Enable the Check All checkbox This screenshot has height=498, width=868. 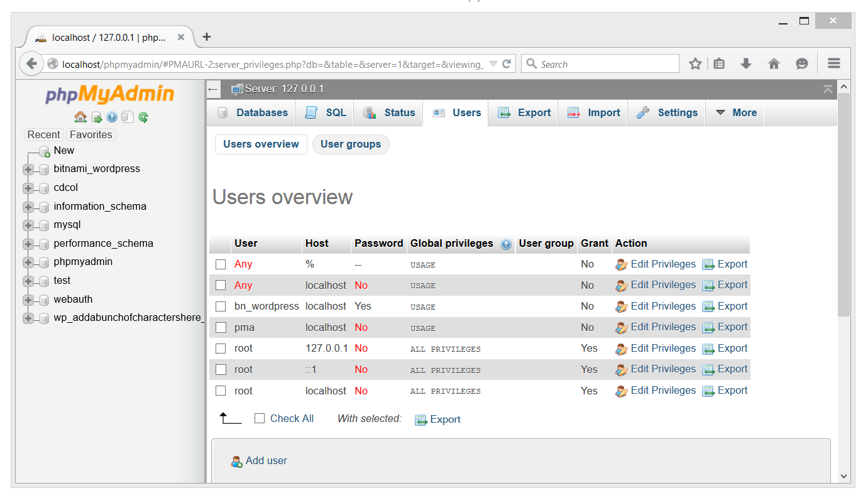[260, 418]
